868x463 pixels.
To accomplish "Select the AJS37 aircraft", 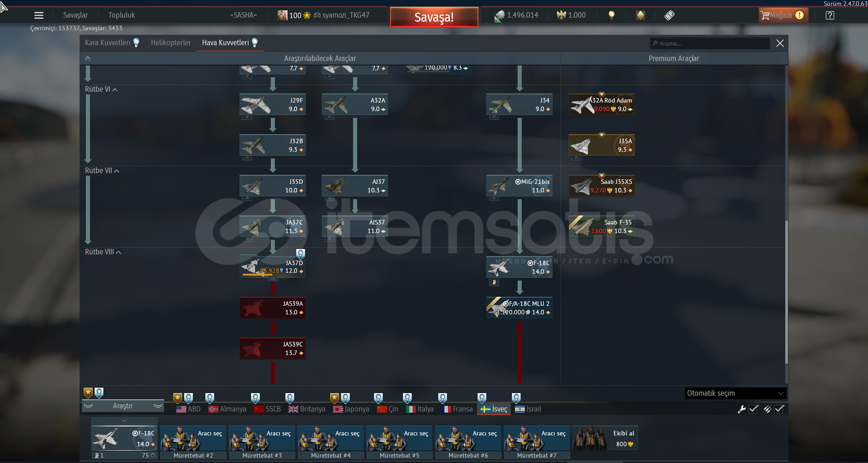I will 355,227.
